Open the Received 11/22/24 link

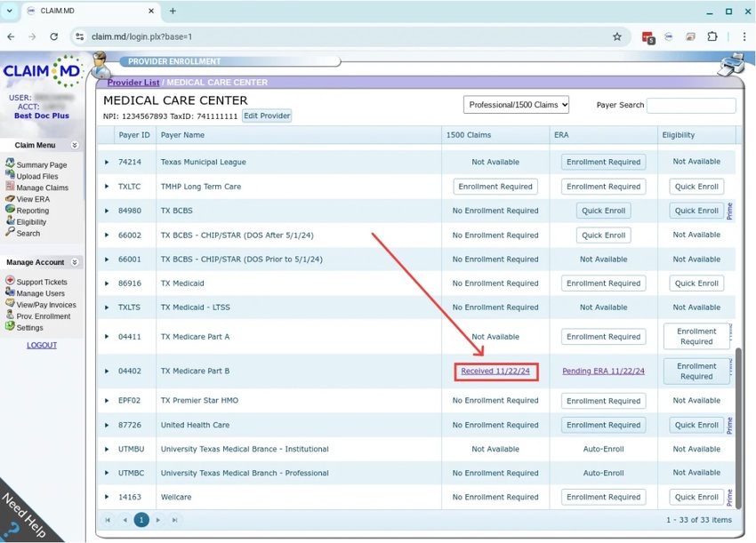495,371
